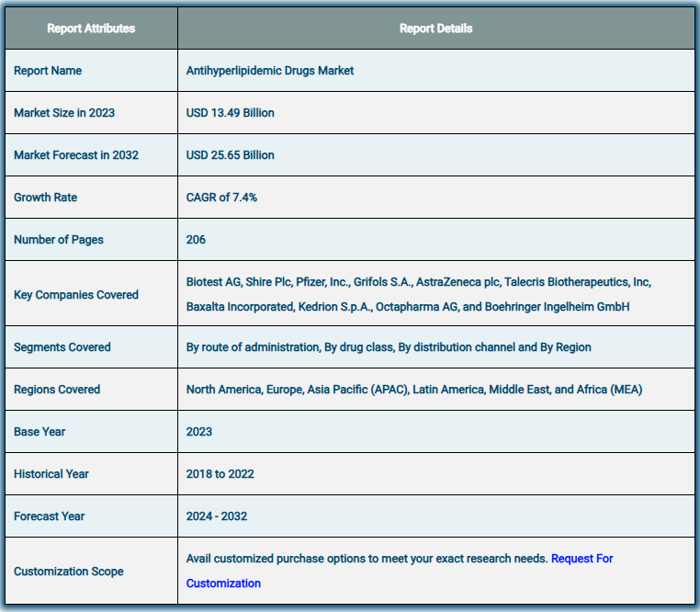700x612 pixels.
Task: Click the North America, Europe regions text
Action: [414, 390]
